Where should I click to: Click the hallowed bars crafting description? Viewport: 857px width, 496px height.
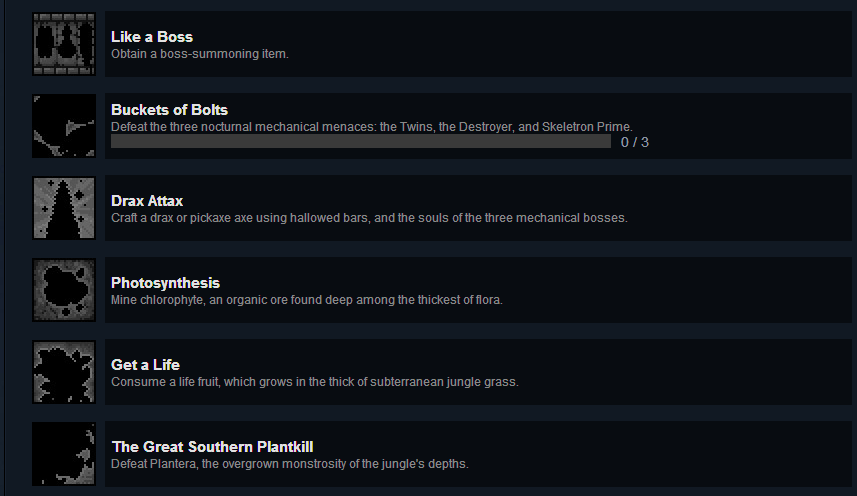click(369, 218)
